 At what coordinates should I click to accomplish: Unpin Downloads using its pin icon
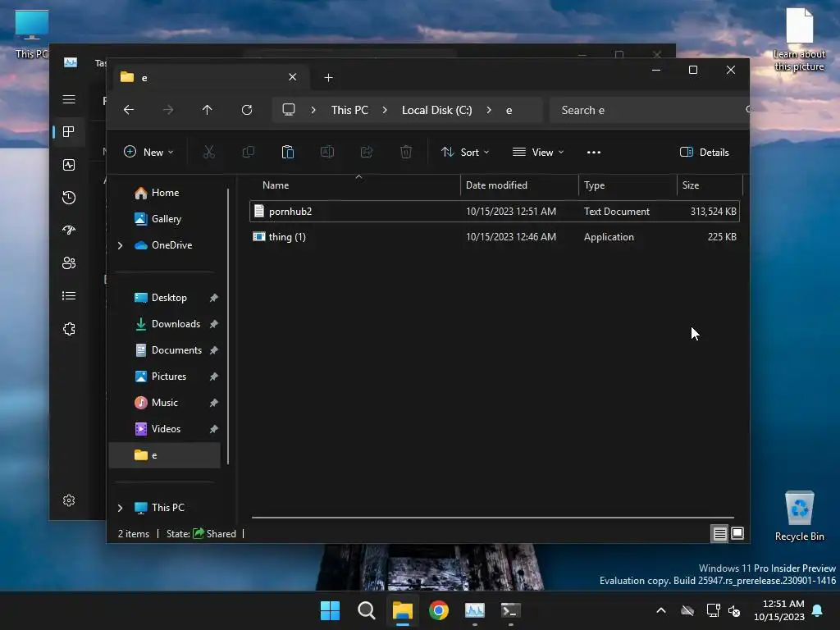coord(214,324)
